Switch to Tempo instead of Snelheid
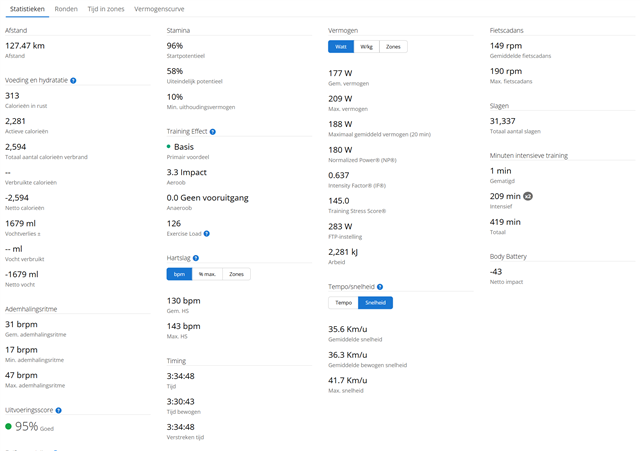Screen dimensions: 640x451 point(343,303)
